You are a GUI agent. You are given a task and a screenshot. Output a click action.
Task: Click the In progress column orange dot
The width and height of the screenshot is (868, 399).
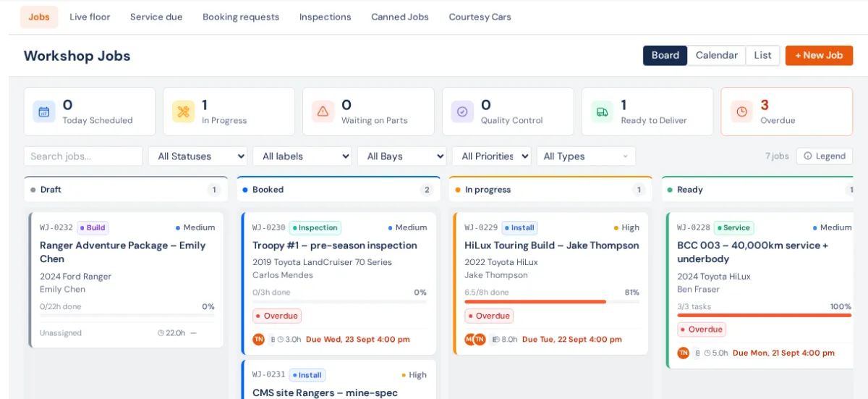[458, 190]
